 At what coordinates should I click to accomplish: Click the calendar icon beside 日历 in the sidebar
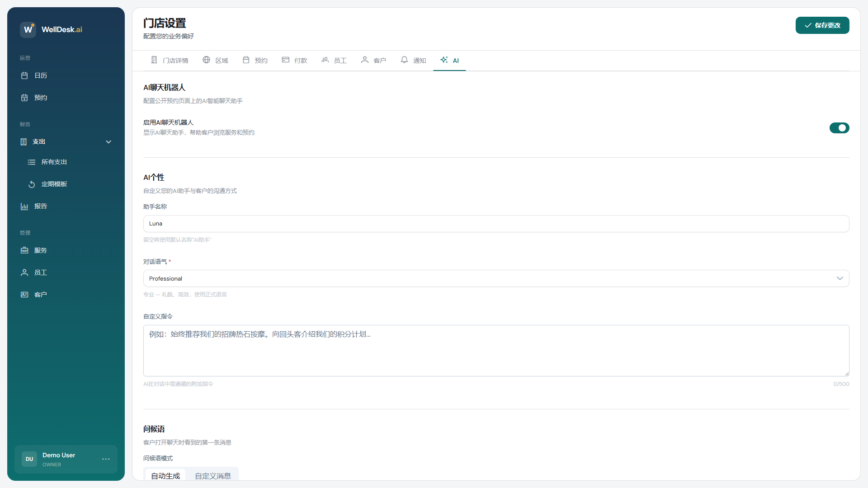(x=24, y=75)
